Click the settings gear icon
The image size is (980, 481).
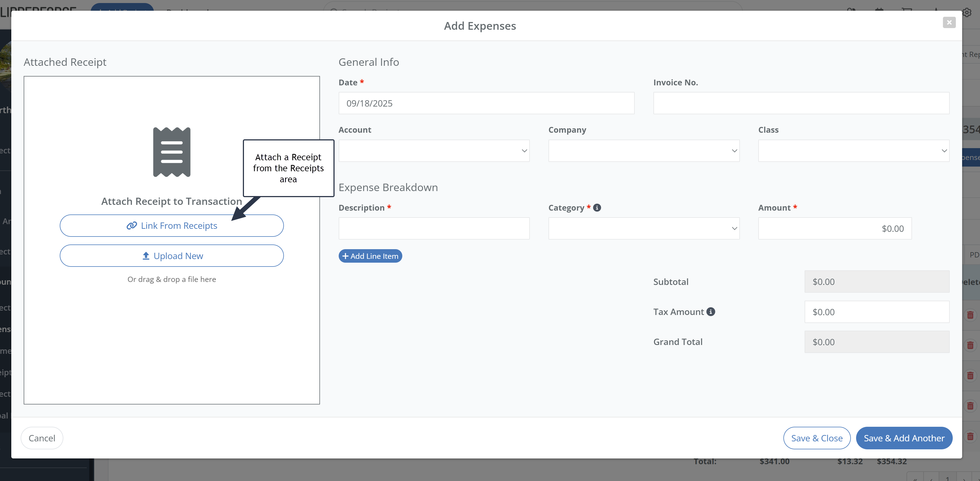967,13
